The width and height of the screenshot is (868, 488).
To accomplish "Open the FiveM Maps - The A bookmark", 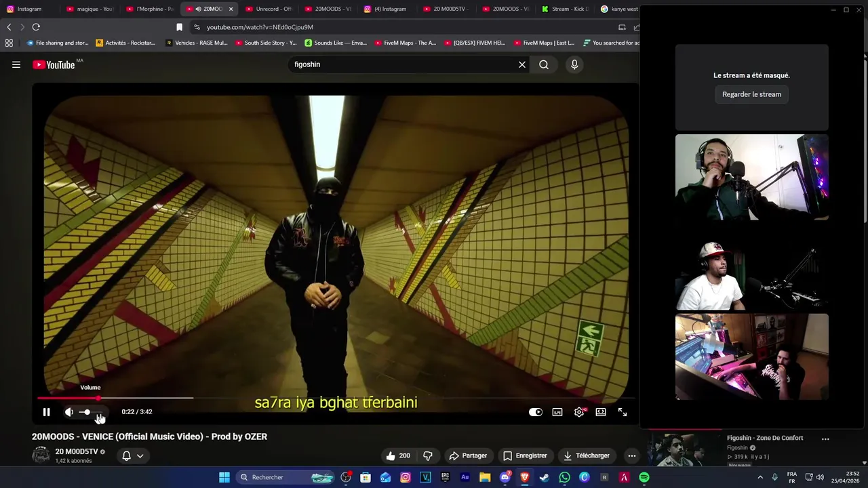I will coord(405,43).
